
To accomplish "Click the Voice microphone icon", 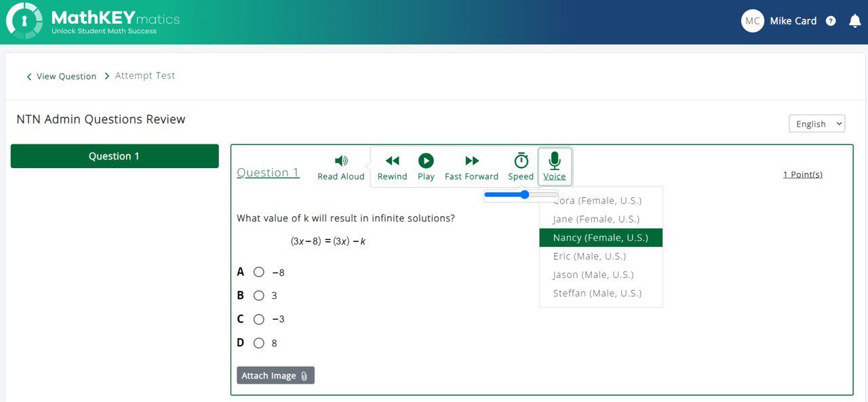I will point(555,161).
